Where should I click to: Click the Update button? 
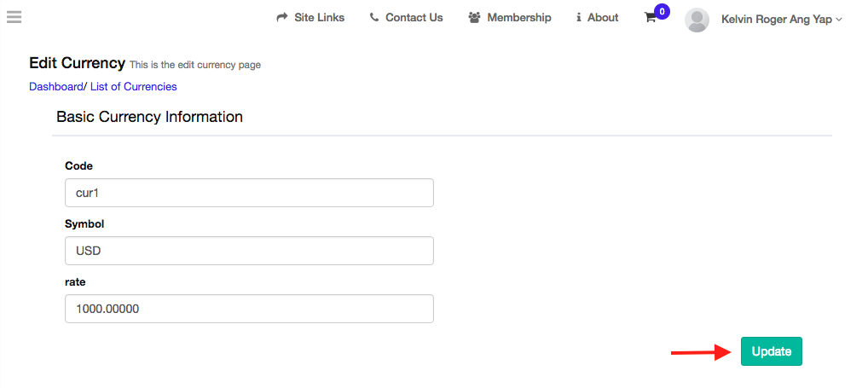point(771,351)
